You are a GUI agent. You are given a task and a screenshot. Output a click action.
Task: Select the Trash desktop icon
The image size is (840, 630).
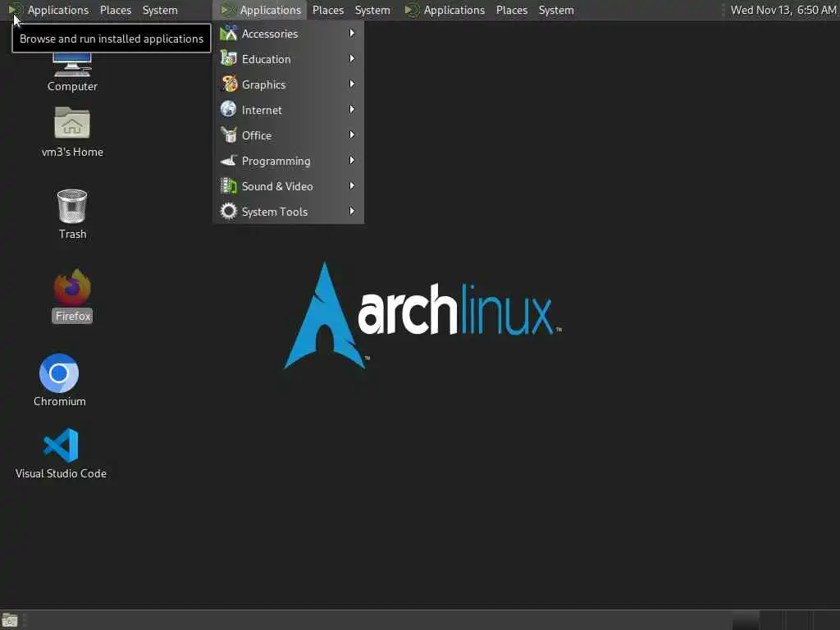pyautogui.click(x=72, y=214)
